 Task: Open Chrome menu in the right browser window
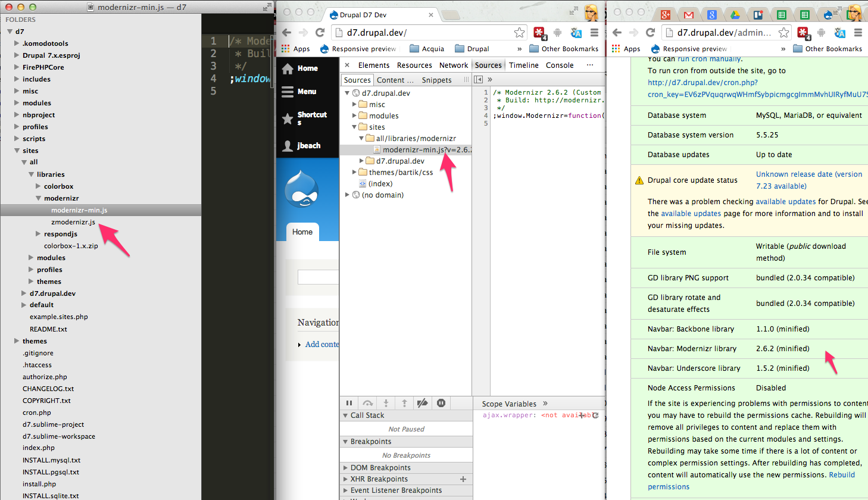click(858, 33)
